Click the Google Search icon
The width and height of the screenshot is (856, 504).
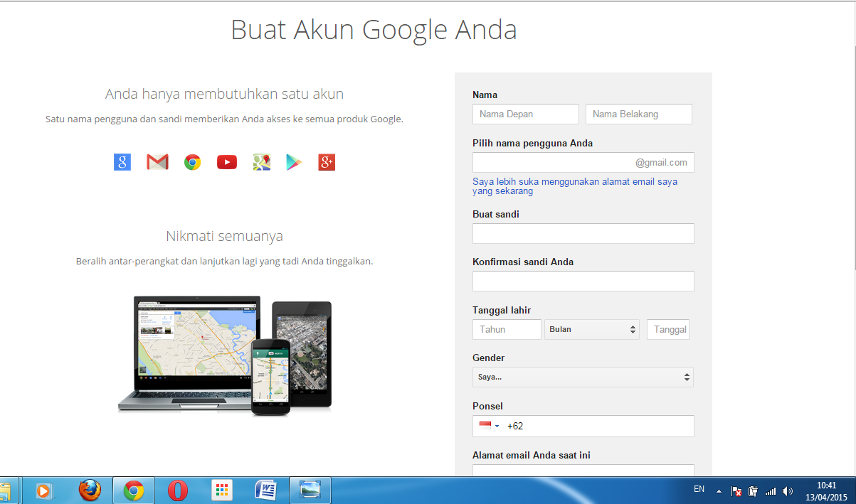122,162
